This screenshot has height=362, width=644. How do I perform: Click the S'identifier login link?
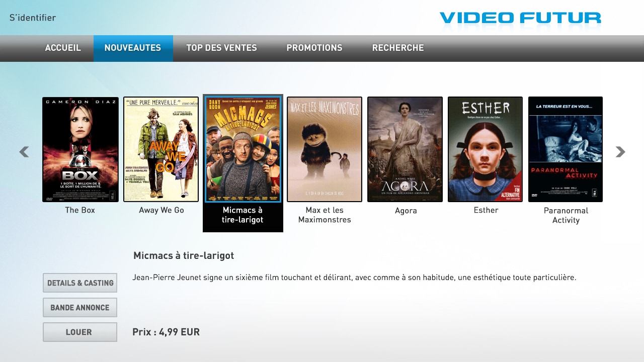[x=33, y=18]
